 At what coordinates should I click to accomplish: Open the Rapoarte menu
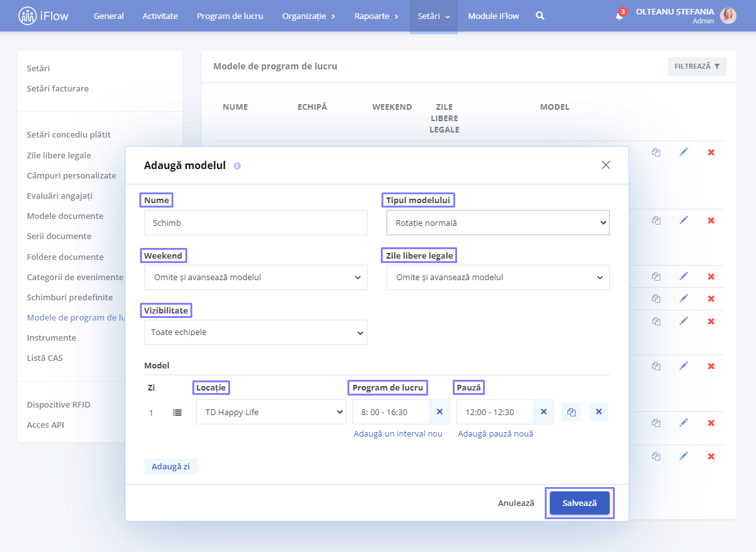[x=376, y=16]
